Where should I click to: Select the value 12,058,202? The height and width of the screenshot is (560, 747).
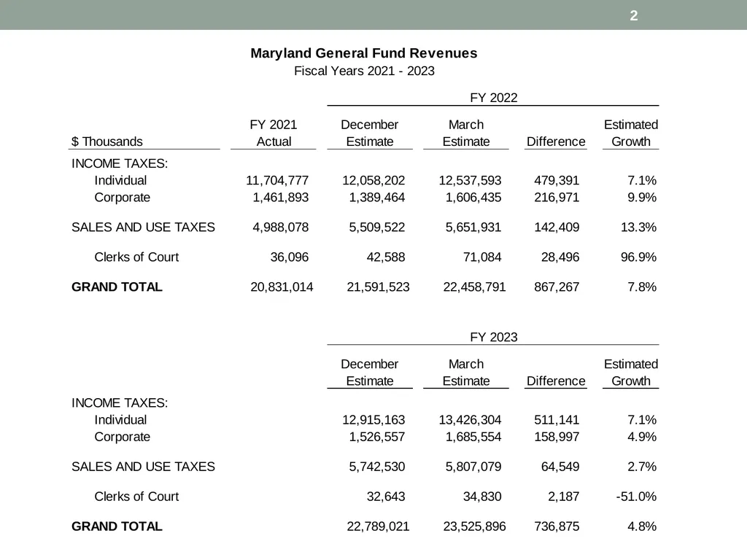point(373,181)
